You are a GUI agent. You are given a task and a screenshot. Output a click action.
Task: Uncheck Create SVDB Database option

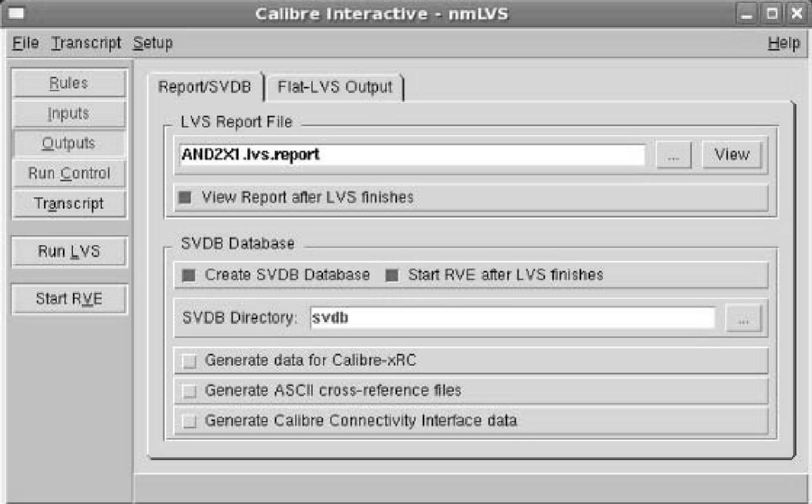pyautogui.click(x=189, y=275)
